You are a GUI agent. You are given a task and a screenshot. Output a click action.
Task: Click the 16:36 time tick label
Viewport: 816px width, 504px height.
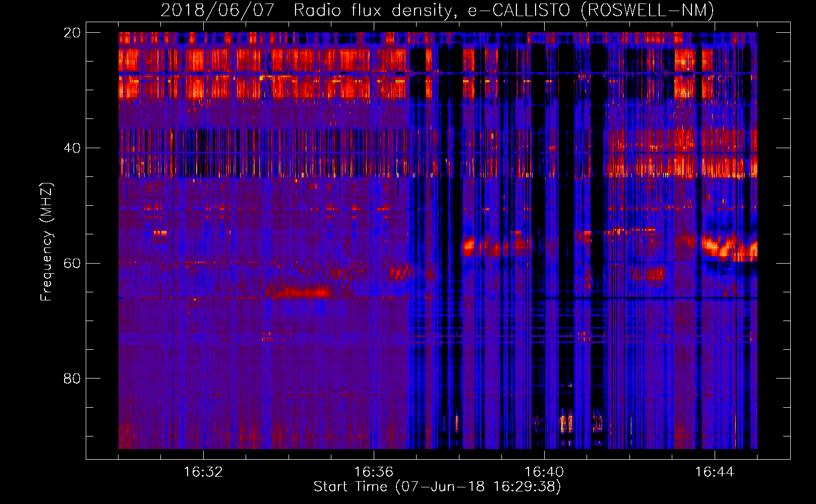(374, 472)
